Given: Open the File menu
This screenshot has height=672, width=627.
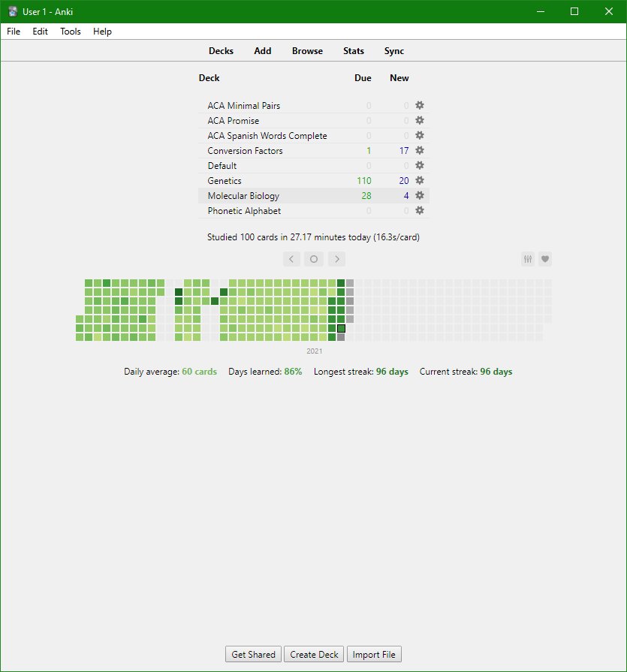Looking at the screenshot, I should point(14,32).
